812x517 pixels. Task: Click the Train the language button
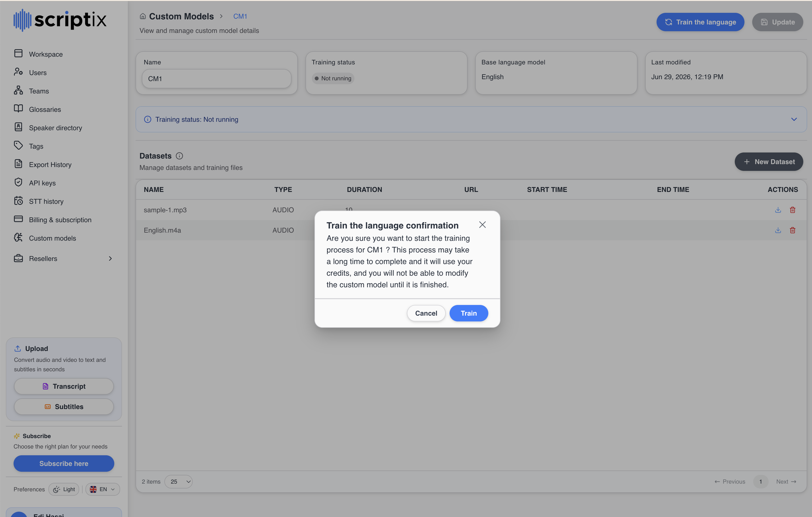[700, 22]
